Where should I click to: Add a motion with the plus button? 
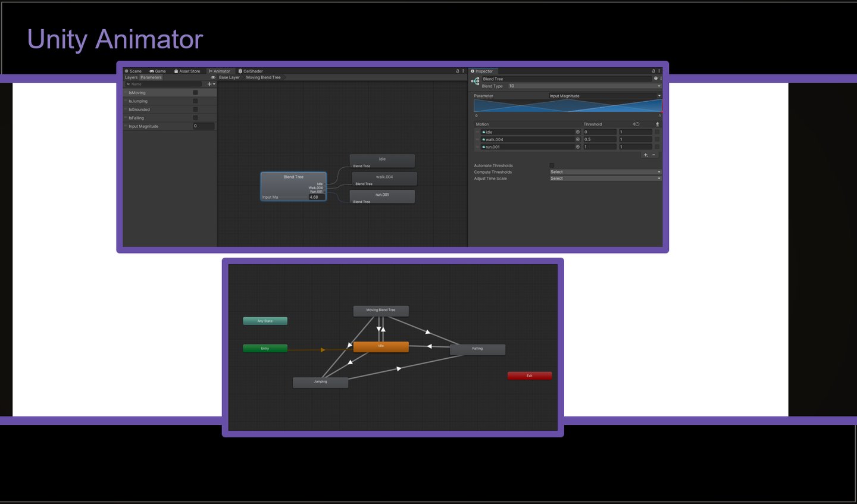coord(646,155)
